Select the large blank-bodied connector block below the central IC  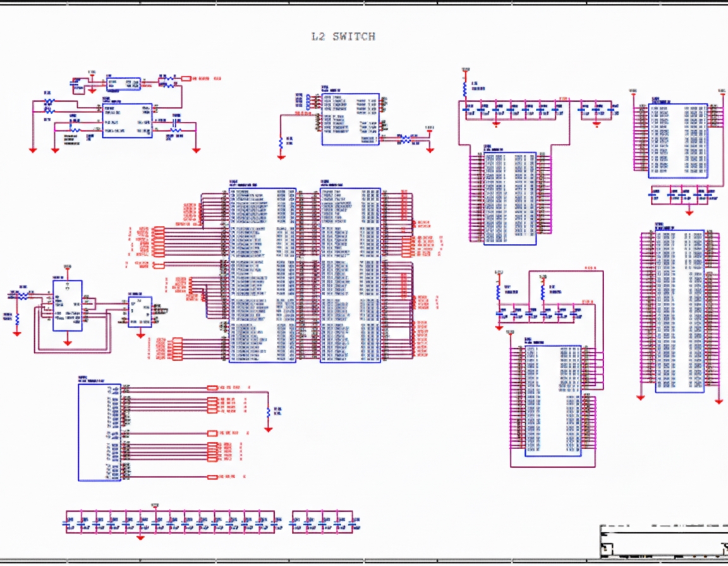(99, 432)
